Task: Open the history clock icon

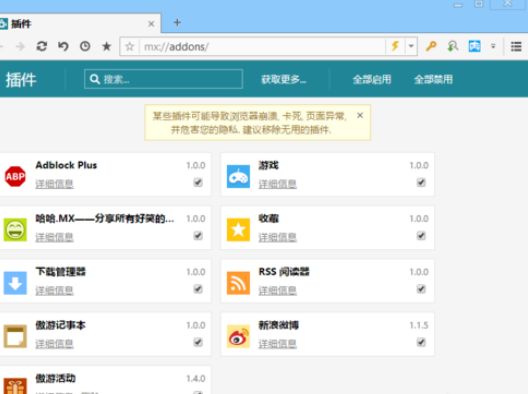Action: coord(85,46)
